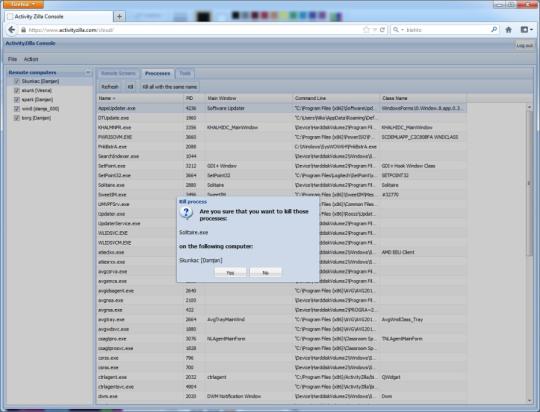This screenshot has width=540, height=412.
Task: Open a new browser tab with plus button
Action: click(x=119, y=16)
